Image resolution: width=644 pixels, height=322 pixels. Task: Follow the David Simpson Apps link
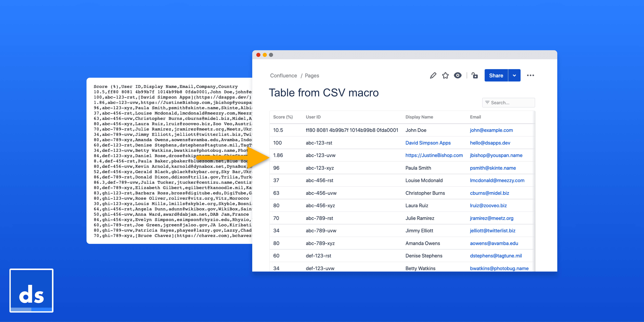coord(428,143)
